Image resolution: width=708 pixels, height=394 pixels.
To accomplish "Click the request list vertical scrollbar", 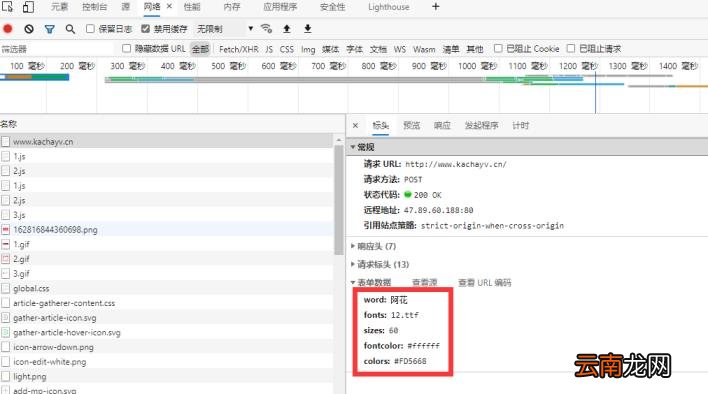I will pyautogui.click(x=339, y=200).
